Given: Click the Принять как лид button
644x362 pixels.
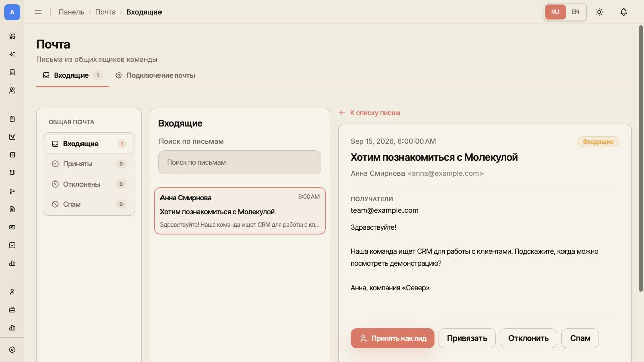Looking at the screenshot, I should tap(392, 338).
